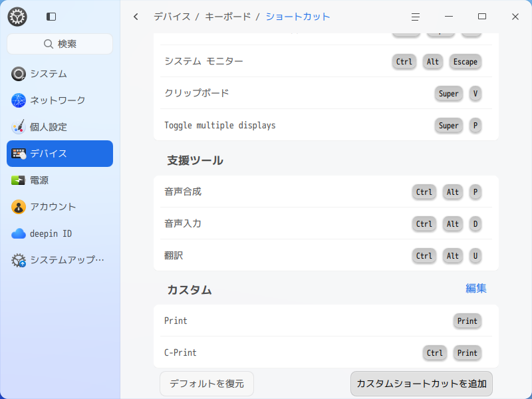Open the hamburger main menu
The width and height of the screenshot is (532, 399).
pos(416,17)
